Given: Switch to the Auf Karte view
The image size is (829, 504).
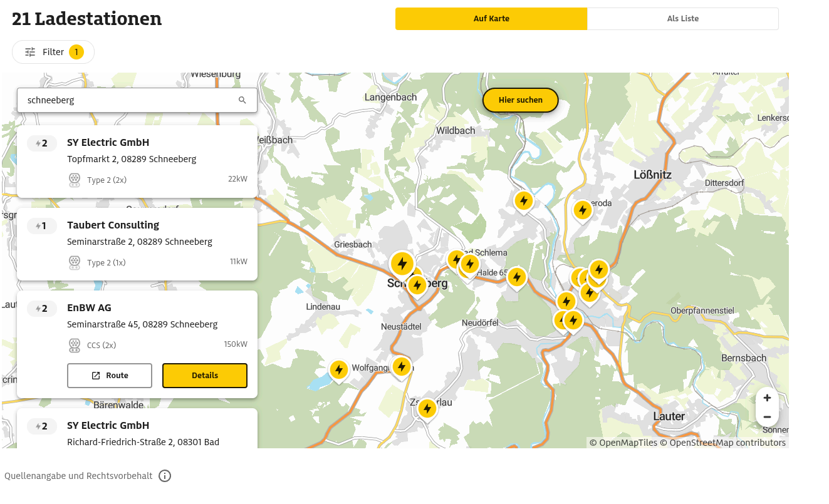Looking at the screenshot, I should pos(491,19).
